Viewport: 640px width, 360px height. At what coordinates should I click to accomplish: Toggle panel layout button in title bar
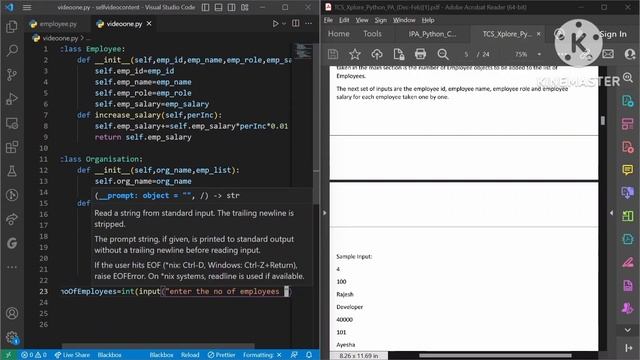point(219,7)
